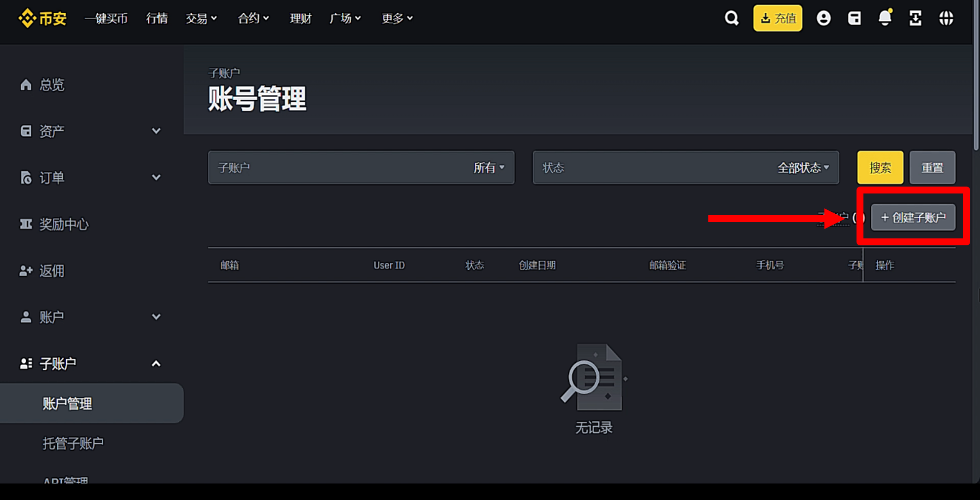View notifications via the bell icon

pos(885,18)
